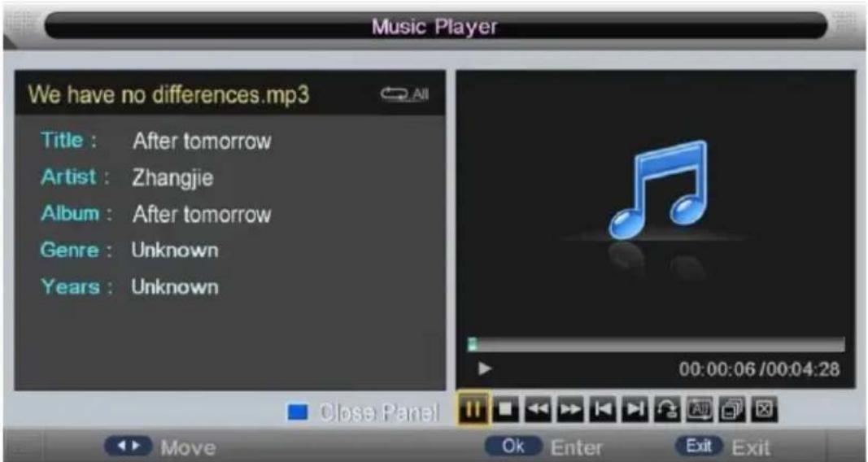Click the left-right arrows Move key hint

point(128,446)
